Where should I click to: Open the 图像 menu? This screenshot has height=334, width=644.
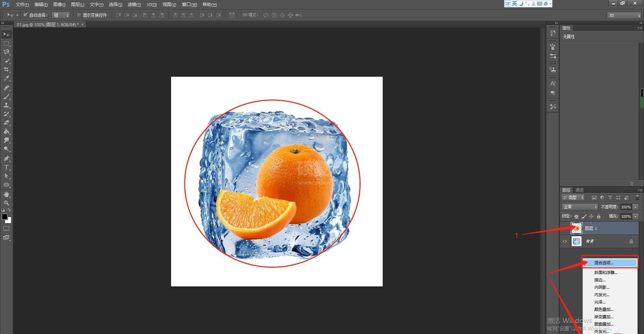point(59,4)
